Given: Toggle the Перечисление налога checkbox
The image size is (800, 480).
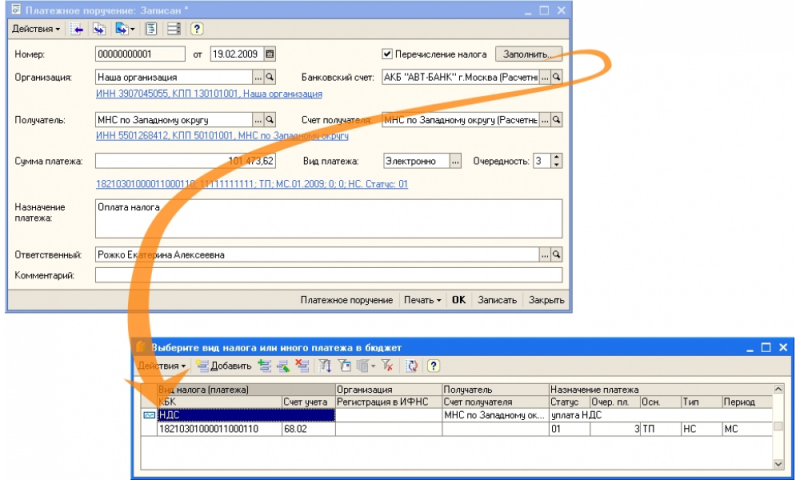Looking at the screenshot, I should point(388,54).
